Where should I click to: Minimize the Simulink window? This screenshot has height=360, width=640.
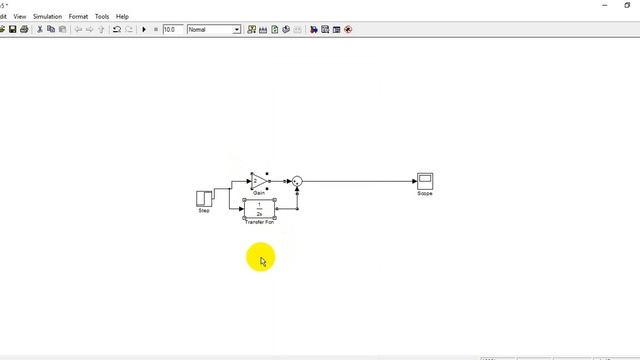point(605,5)
